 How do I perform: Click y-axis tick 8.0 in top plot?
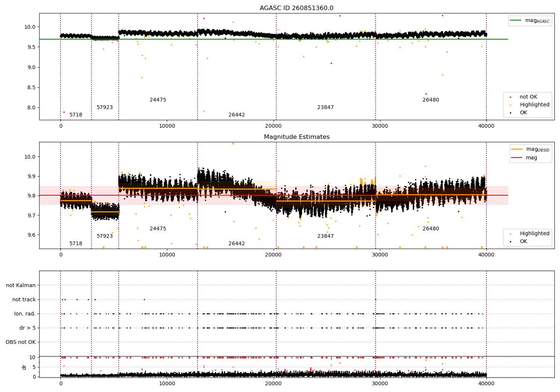(x=31, y=108)
